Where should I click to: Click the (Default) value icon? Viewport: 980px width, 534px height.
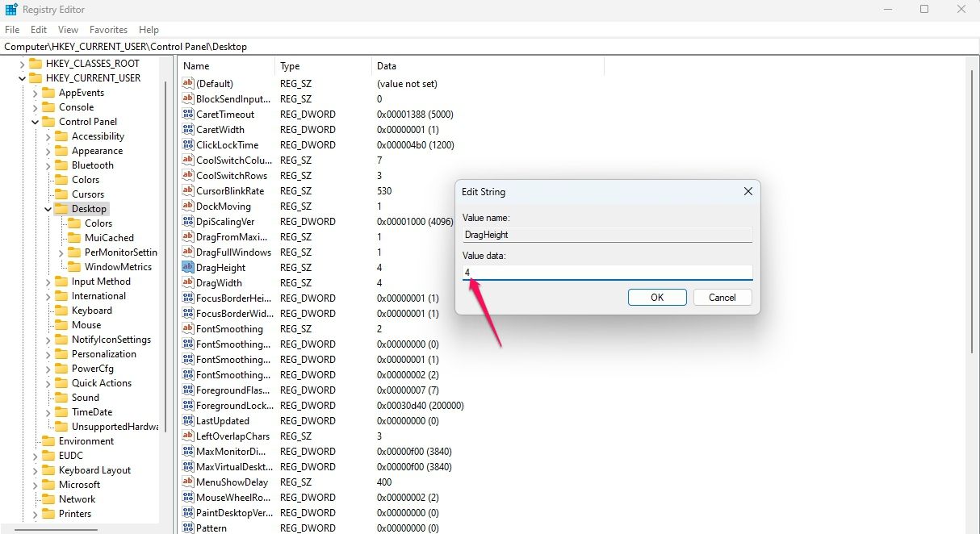click(188, 84)
